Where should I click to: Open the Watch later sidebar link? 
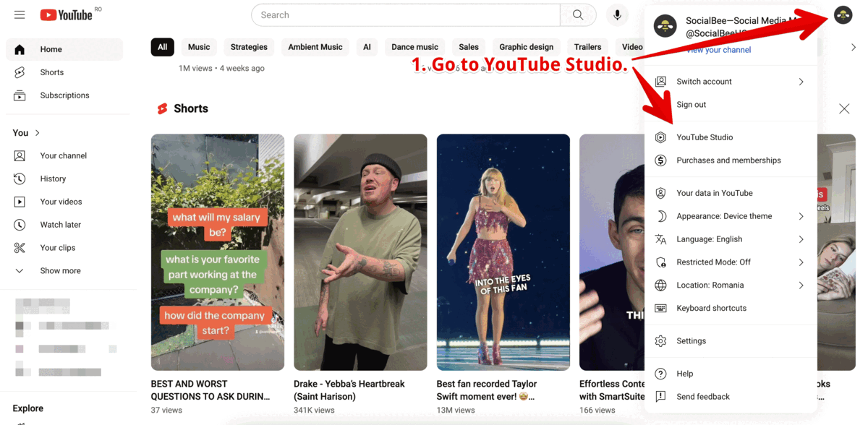pos(64,225)
